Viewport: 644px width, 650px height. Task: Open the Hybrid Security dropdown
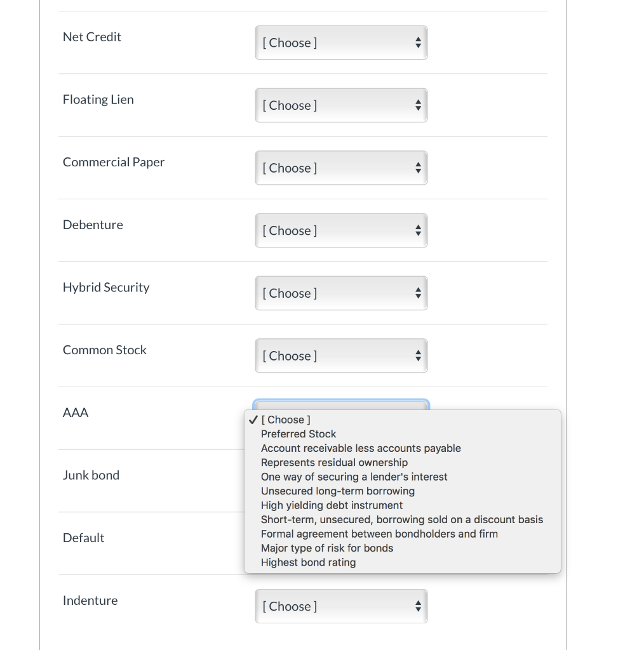tap(341, 293)
